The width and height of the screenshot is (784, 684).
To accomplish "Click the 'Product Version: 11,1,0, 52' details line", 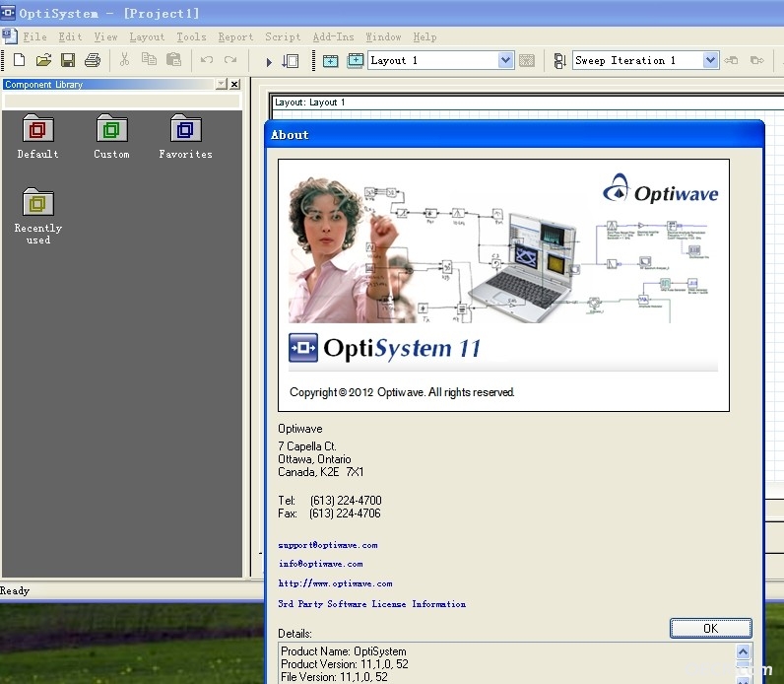I will 345,664.
